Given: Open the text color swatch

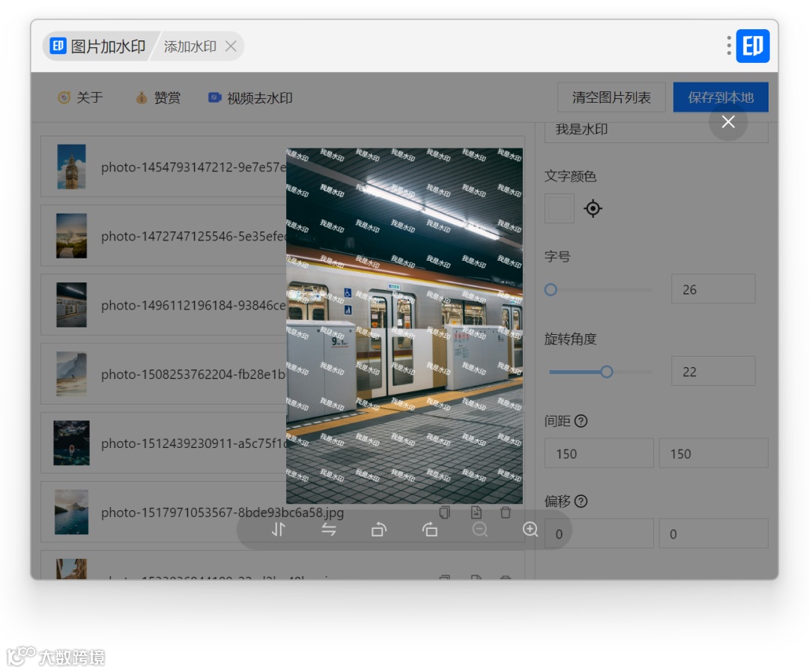Looking at the screenshot, I should point(560,208).
